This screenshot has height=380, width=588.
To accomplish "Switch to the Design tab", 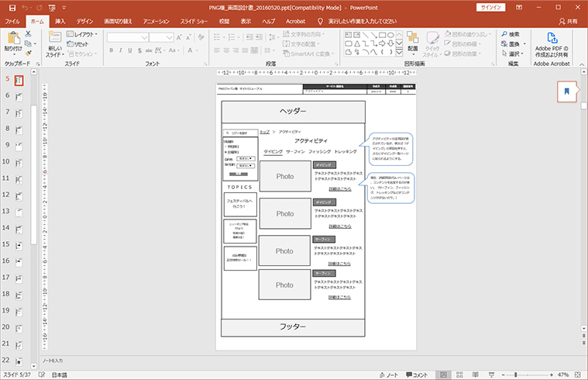I will click(x=84, y=22).
